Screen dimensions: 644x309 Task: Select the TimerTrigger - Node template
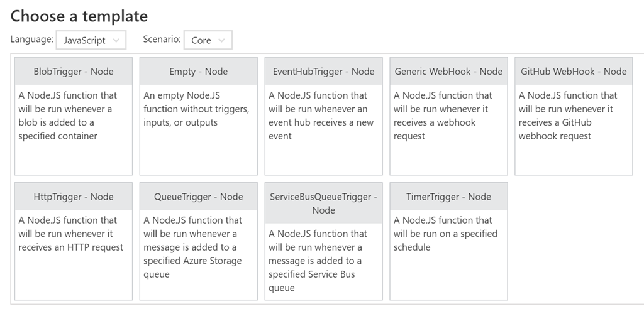(x=448, y=197)
